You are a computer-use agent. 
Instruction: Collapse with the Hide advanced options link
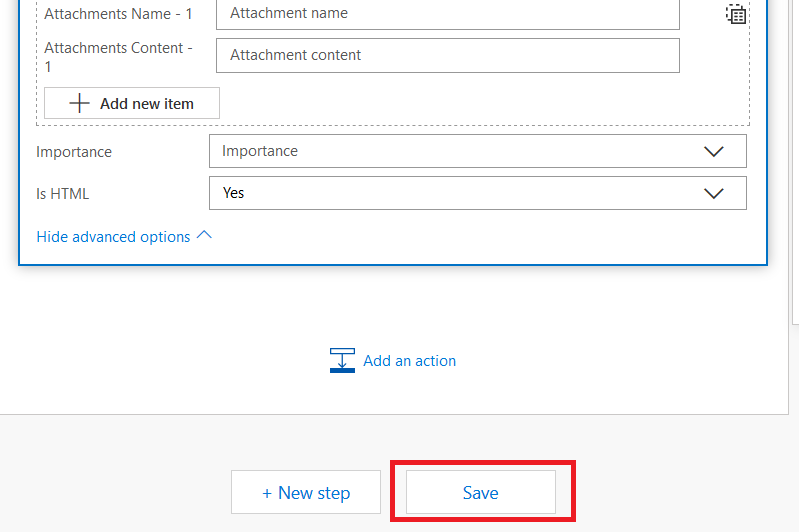(x=113, y=237)
